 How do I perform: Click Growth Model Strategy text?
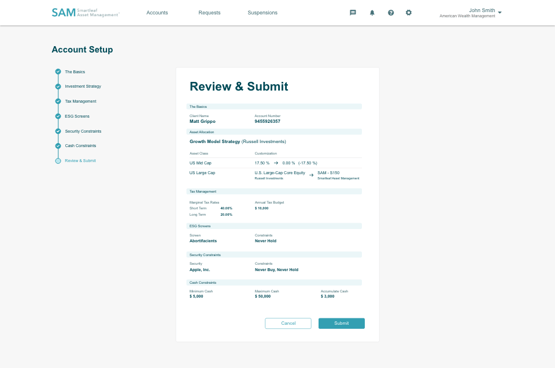point(215,142)
